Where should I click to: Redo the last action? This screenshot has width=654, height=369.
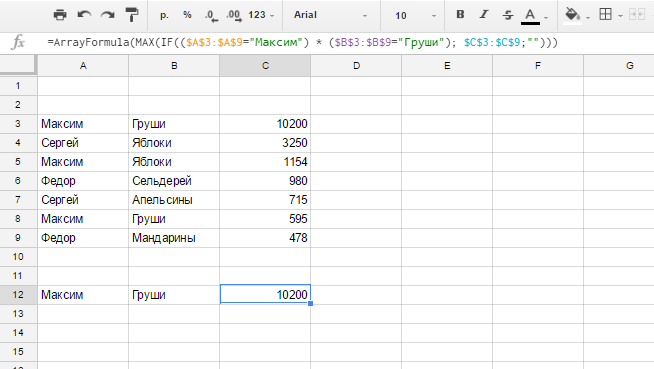[108, 15]
